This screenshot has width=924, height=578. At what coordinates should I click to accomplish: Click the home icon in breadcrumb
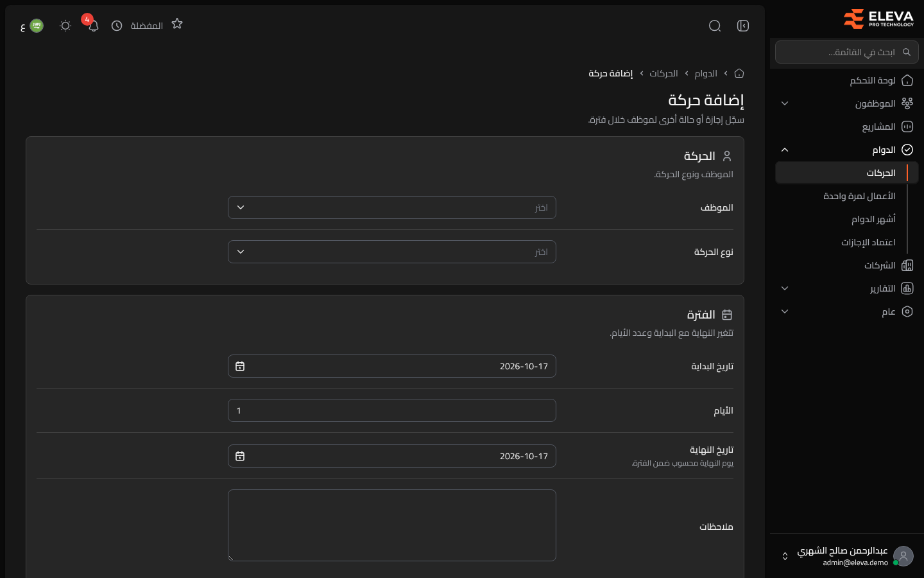click(x=739, y=73)
